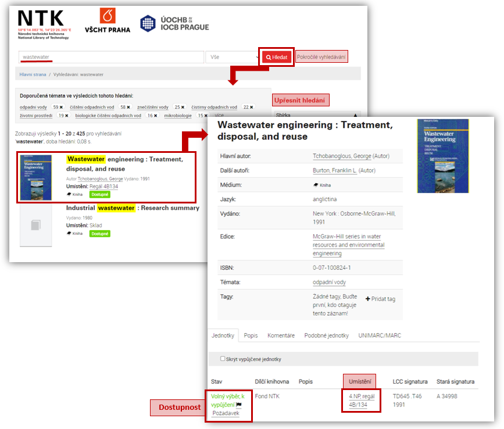Click the Kniha icon in the Médium row

coord(316,185)
